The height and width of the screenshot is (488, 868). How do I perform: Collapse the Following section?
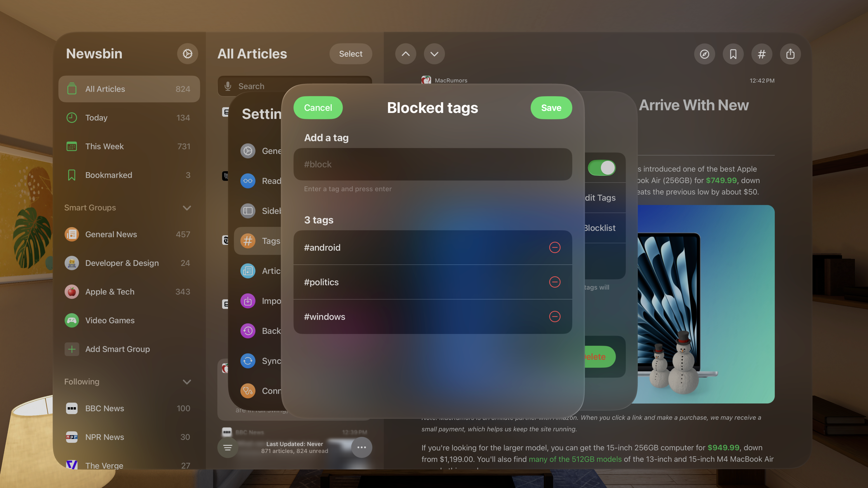[187, 382]
